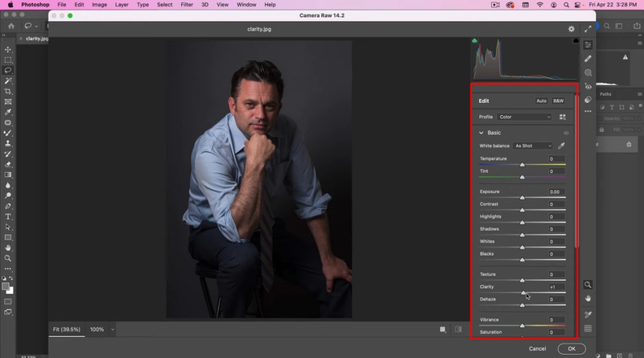Collapse the Basic section
The width and height of the screenshot is (644, 358).
(x=481, y=133)
